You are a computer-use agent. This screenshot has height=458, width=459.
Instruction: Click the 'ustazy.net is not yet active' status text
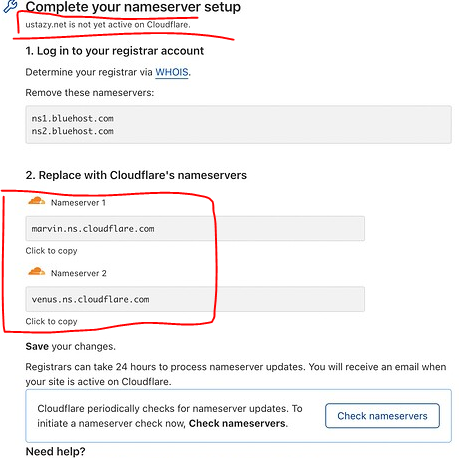[108, 24]
